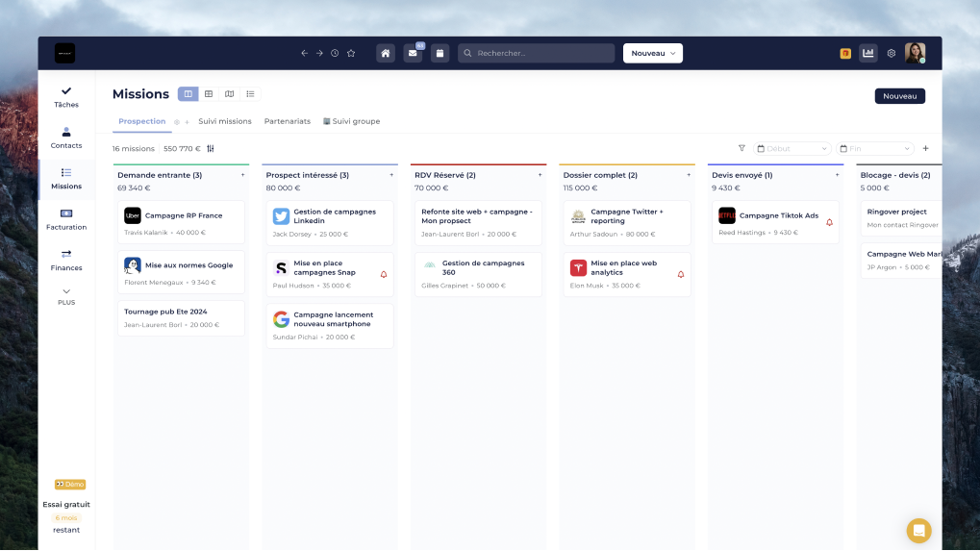Screen dimensions: 980x551
Task: Open the sliders settings icon near 550 770 €
Action: (x=211, y=149)
